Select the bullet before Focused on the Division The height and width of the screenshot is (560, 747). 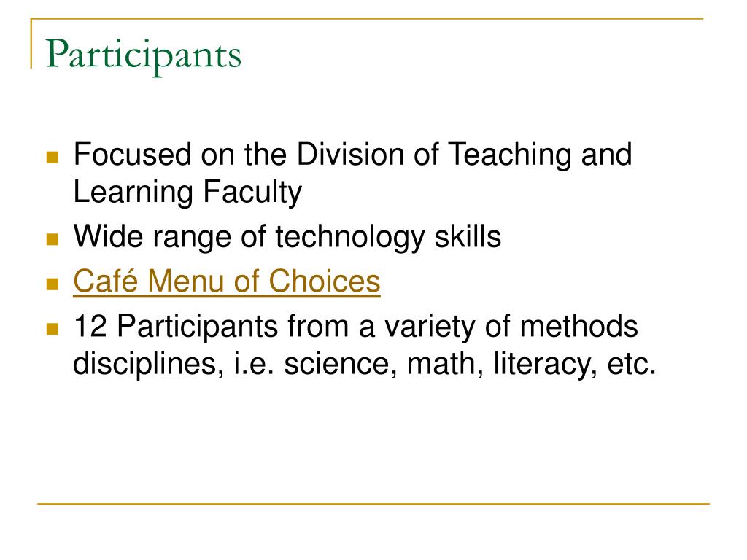pyautogui.click(x=53, y=157)
